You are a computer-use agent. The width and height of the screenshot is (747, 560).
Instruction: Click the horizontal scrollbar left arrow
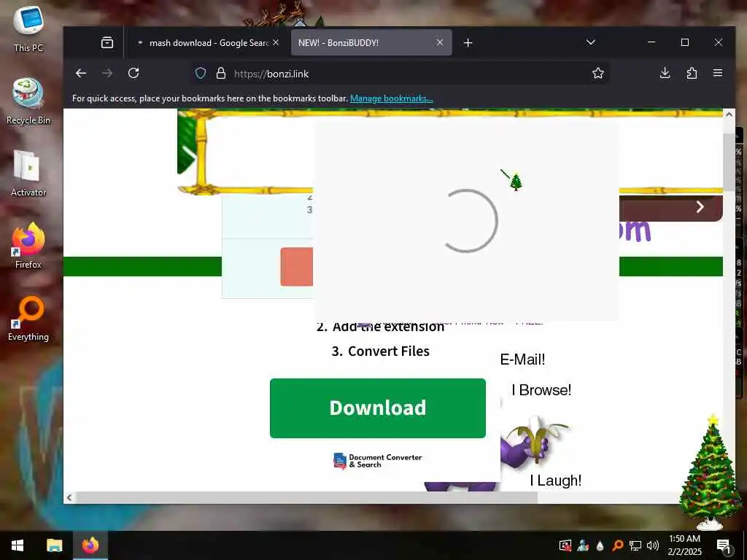pos(69,497)
